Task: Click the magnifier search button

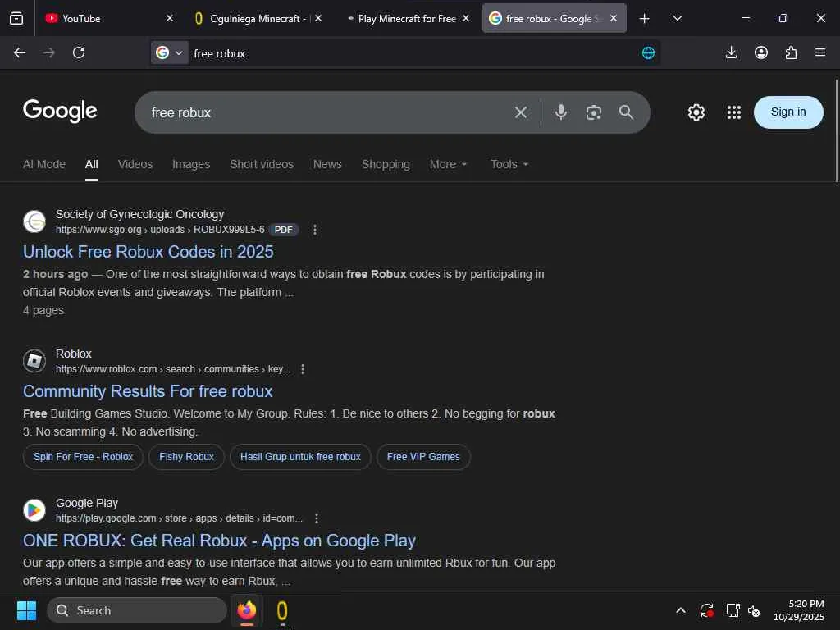Action: (626, 112)
